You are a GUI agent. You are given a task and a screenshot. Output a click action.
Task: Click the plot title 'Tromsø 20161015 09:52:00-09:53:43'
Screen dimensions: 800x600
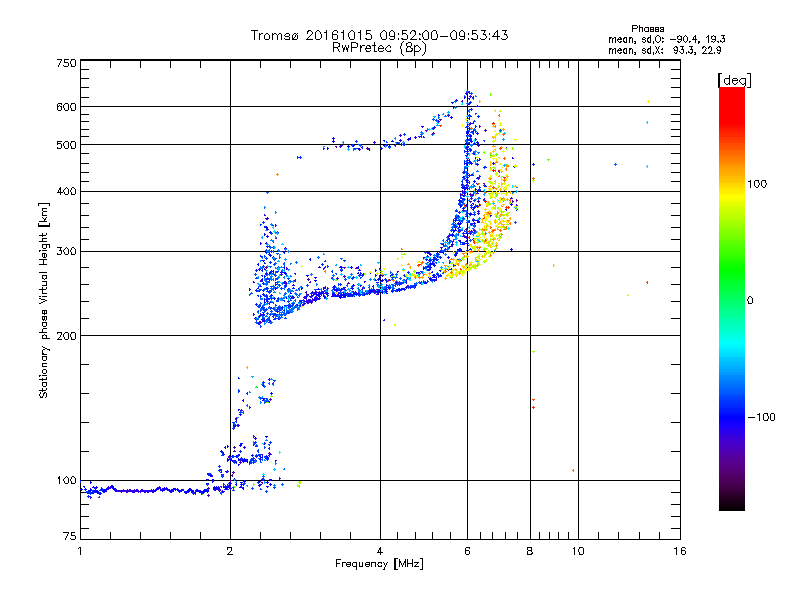(x=379, y=35)
